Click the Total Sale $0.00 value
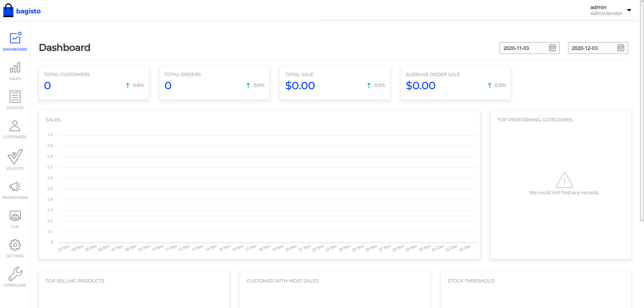Image resolution: width=644 pixels, height=308 pixels. (300, 86)
